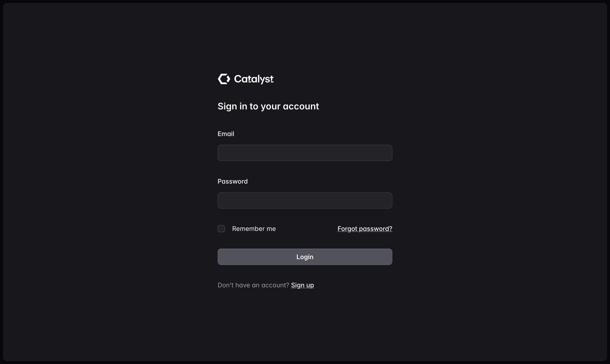Screen dimensions: 610x364
Task: Activate Forgot password recovery link
Action: (x=365, y=228)
